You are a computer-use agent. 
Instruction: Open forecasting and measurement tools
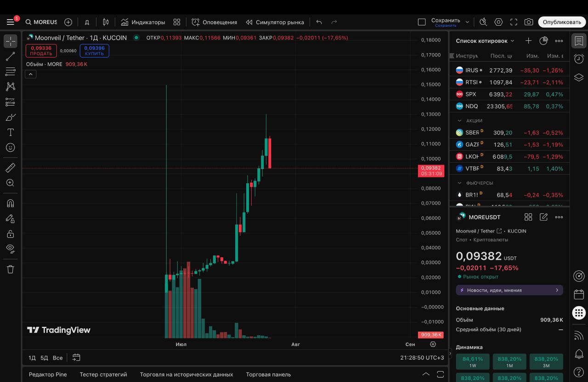11,102
